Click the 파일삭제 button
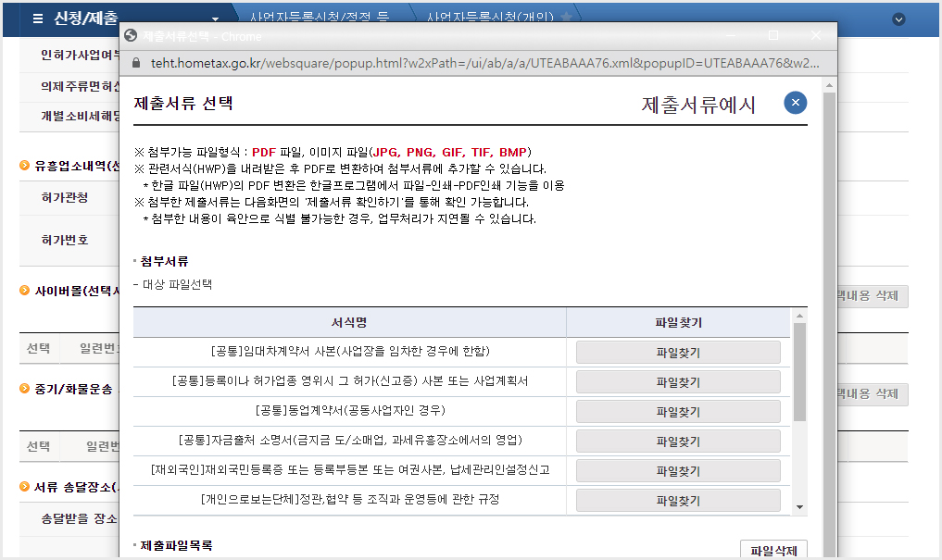942x560 pixels. pyautogui.click(x=773, y=550)
